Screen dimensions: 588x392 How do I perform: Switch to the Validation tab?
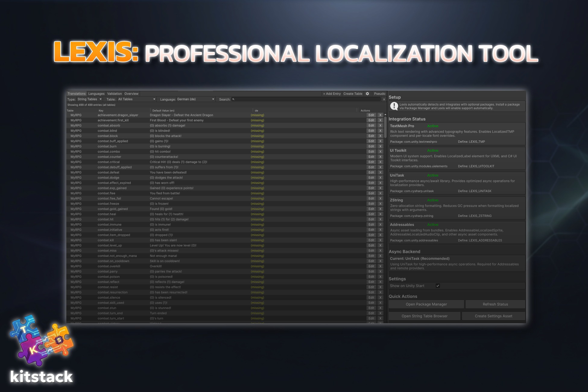click(x=115, y=93)
